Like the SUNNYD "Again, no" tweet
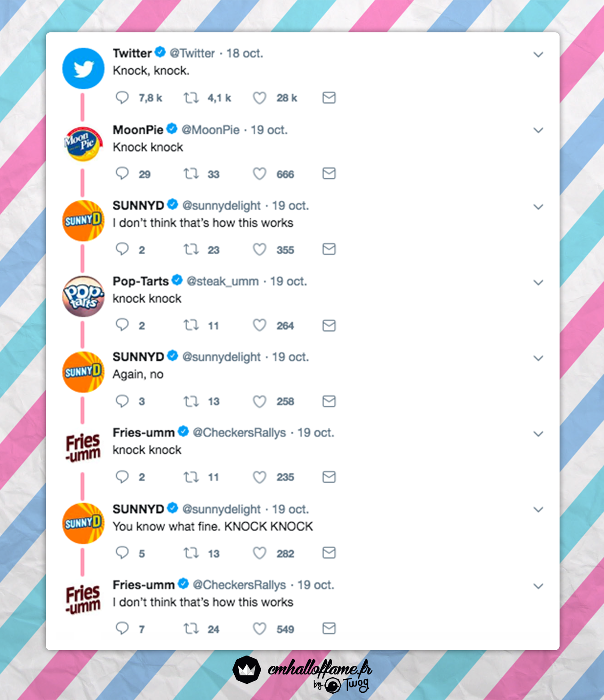The image size is (604, 700). [259, 401]
